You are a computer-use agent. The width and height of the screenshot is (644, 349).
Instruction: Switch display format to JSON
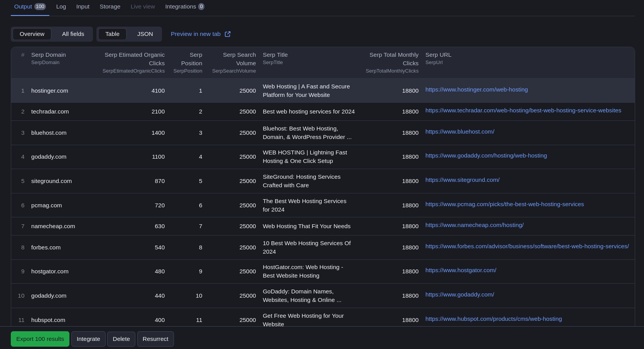(x=145, y=34)
